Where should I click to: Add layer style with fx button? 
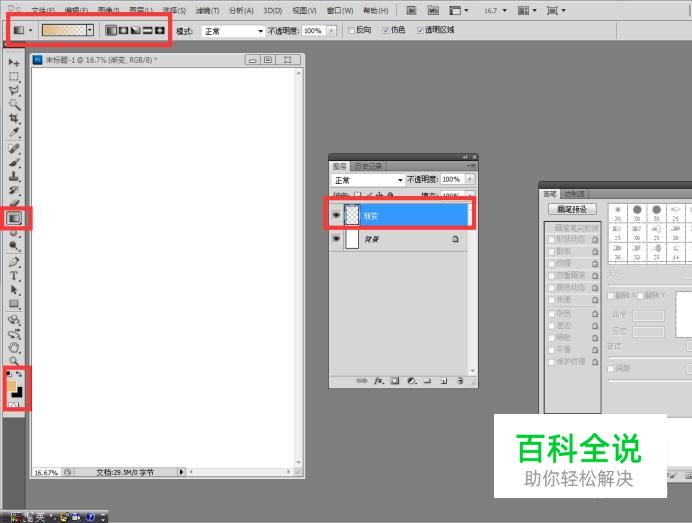[x=378, y=380]
